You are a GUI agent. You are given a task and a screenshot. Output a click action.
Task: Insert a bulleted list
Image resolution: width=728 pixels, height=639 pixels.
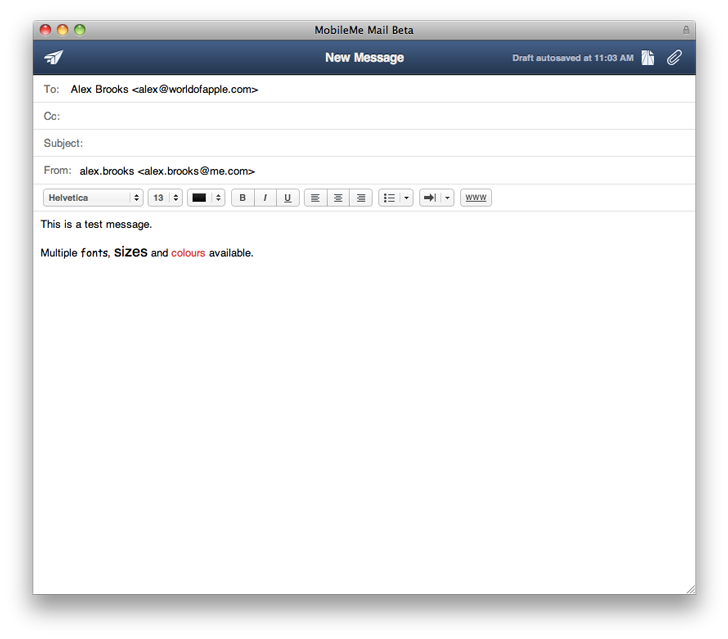[389, 198]
